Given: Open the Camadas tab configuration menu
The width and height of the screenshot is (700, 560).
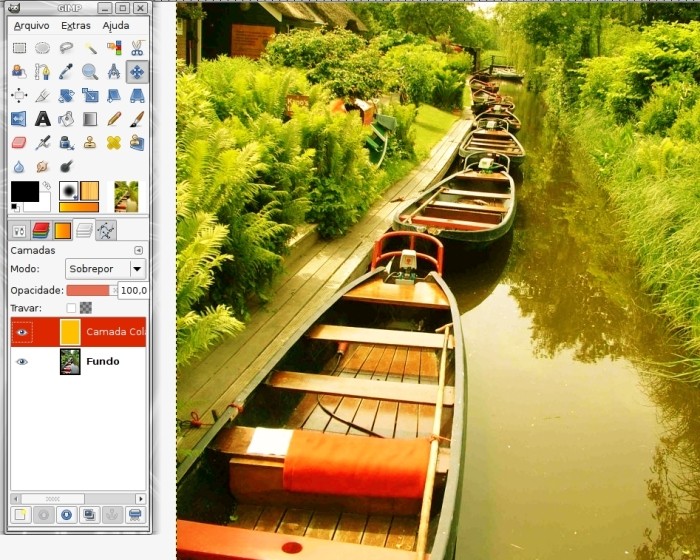Looking at the screenshot, I should (x=138, y=251).
